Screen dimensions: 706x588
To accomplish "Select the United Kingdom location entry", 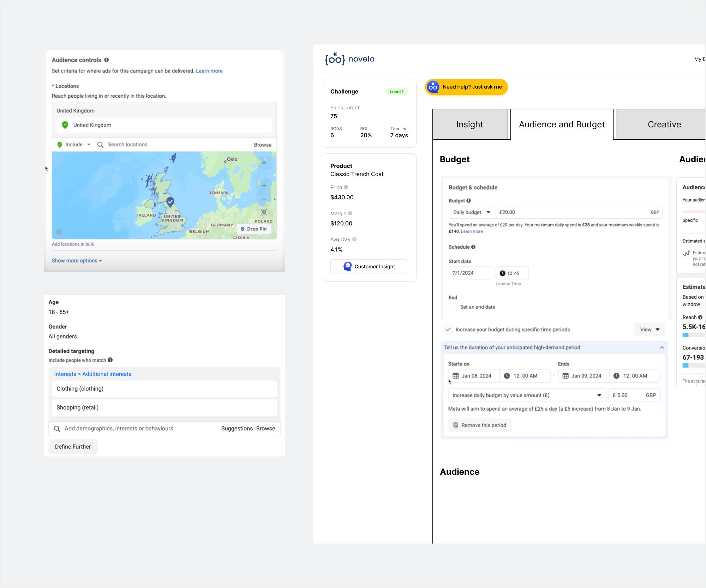I will pyautogui.click(x=164, y=125).
